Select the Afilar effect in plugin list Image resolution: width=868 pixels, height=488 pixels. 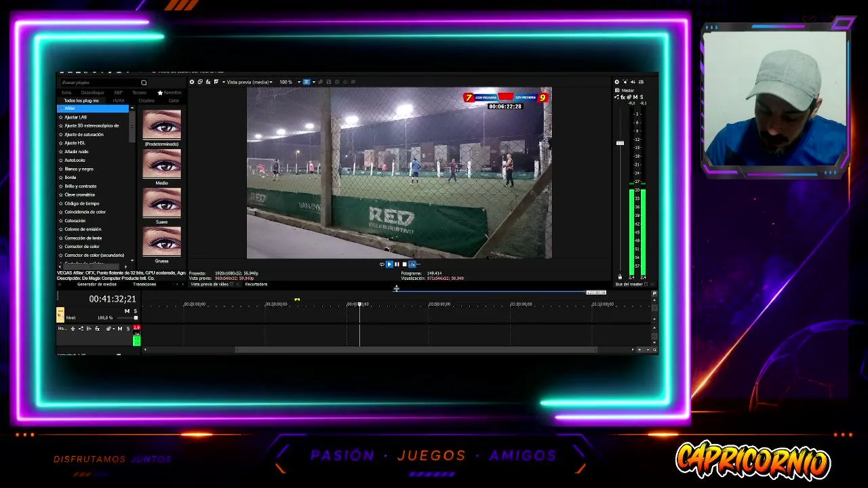point(93,108)
